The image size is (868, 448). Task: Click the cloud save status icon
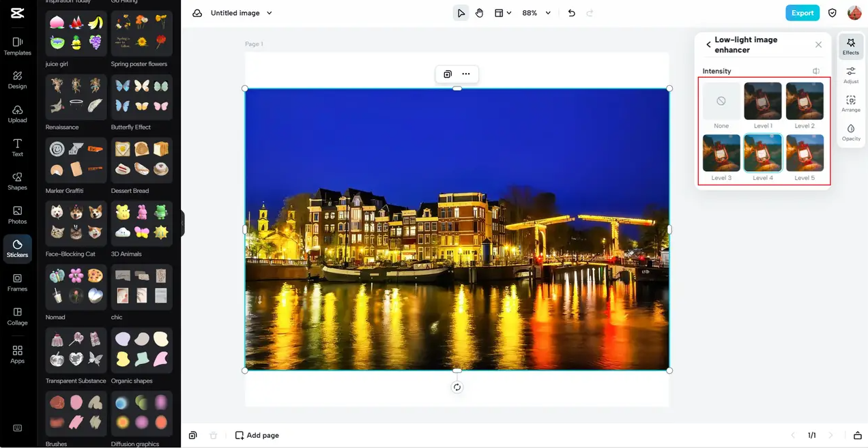(x=197, y=13)
